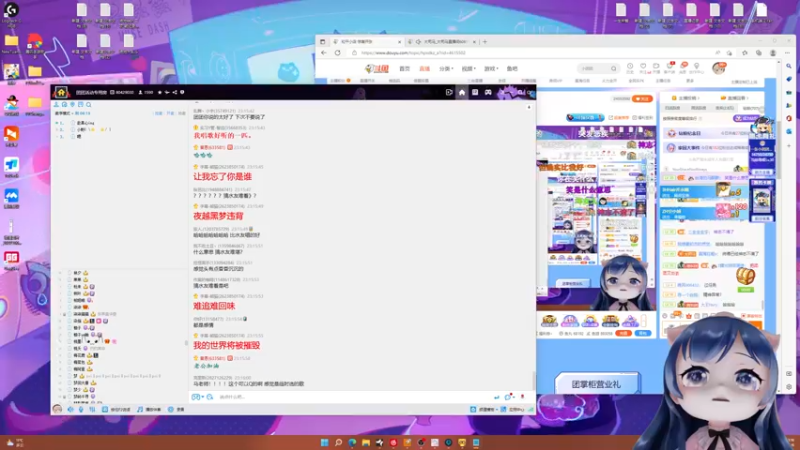
Task: Click the orange follow button on Douyu stream
Action: pyautogui.click(x=642, y=98)
